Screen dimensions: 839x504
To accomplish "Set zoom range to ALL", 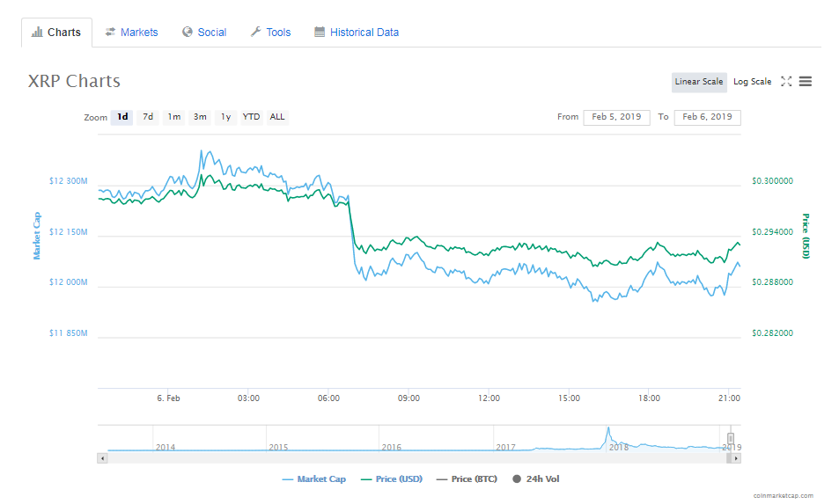I will 277,117.
